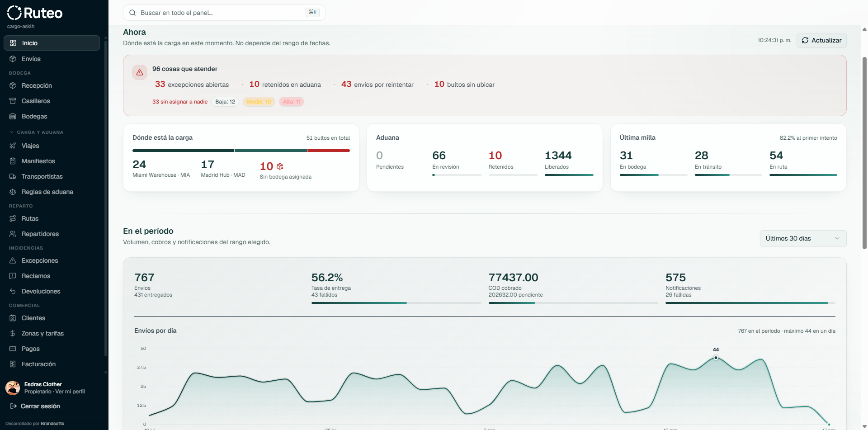This screenshot has height=430, width=868.
Task: Click the COD cobrado progress bar
Action: click(573, 303)
